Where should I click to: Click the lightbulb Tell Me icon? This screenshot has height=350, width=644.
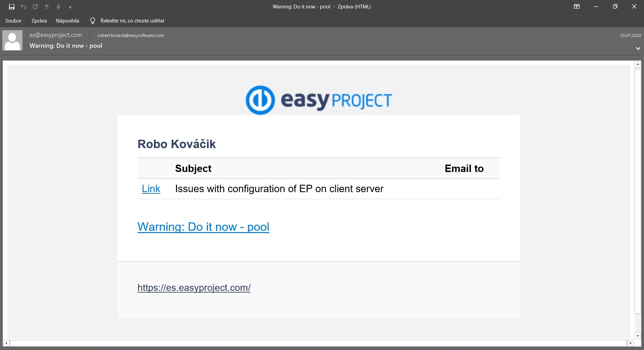click(x=93, y=21)
